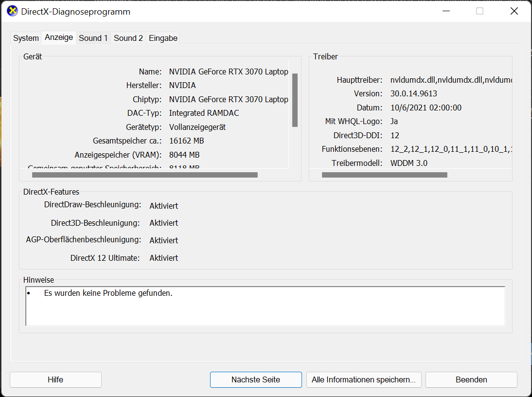Click driver version 30.0.14.9613
This screenshot has height=397, width=532.
(x=414, y=93)
